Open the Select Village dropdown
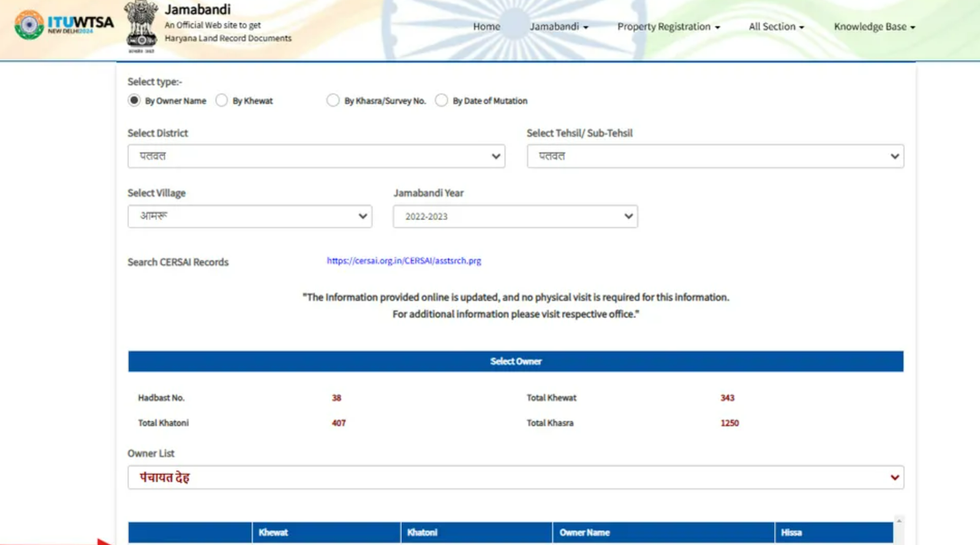The width and height of the screenshot is (980, 545). coord(249,216)
